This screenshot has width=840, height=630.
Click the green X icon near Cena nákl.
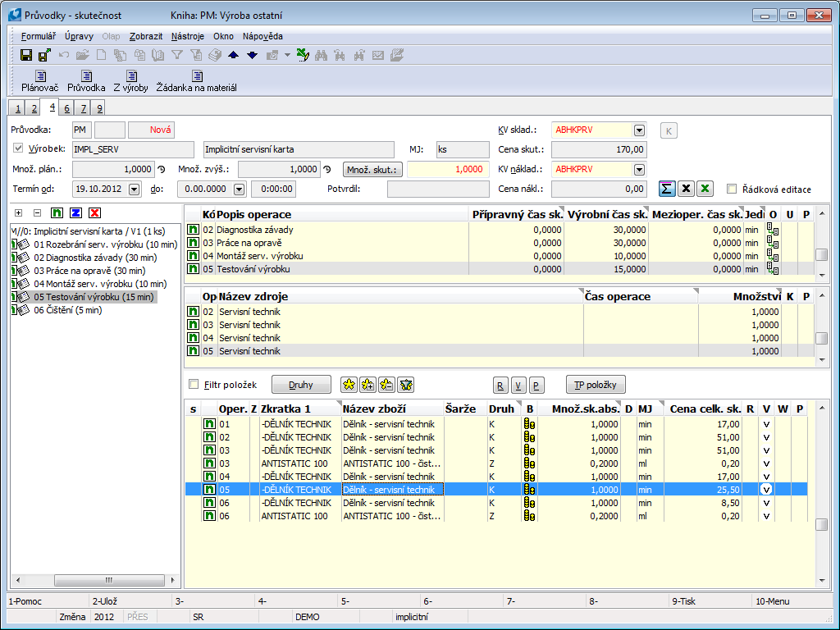click(x=705, y=189)
